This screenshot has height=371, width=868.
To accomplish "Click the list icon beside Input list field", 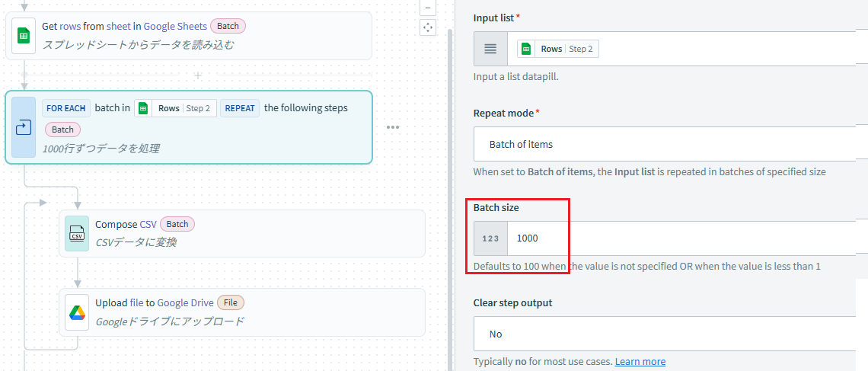I will 490,49.
